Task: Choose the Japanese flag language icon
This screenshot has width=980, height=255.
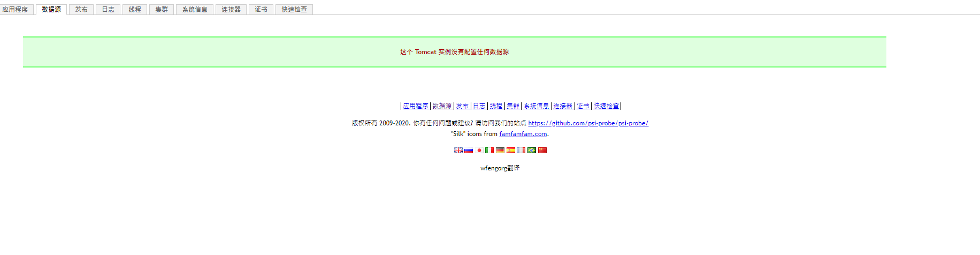Action: point(479,151)
